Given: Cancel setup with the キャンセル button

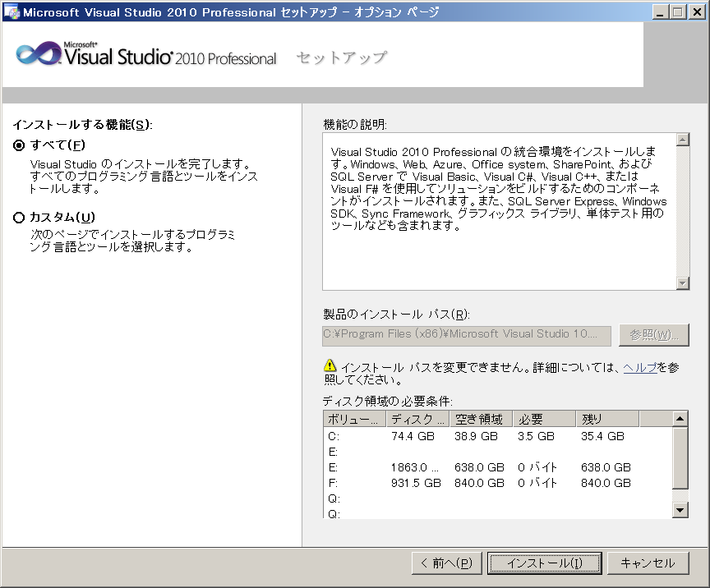Looking at the screenshot, I should tap(648, 563).
